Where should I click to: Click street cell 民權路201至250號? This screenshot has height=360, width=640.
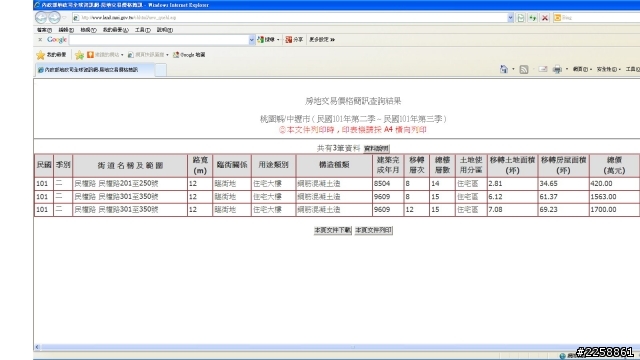pyautogui.click(x=130, y=184)
